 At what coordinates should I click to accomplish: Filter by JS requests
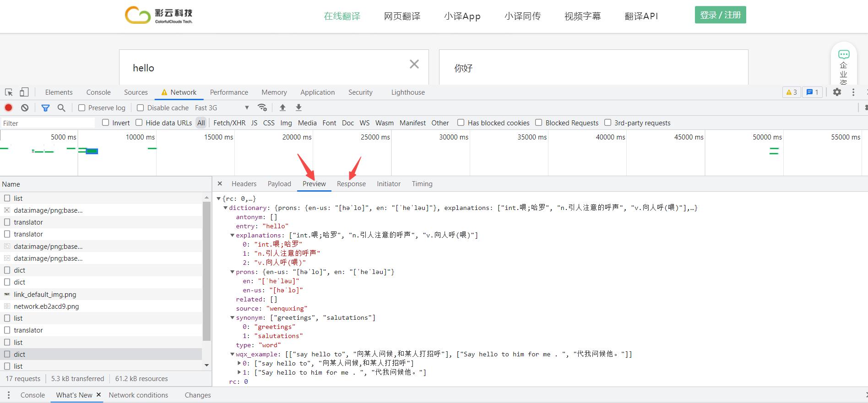[254, 123]
